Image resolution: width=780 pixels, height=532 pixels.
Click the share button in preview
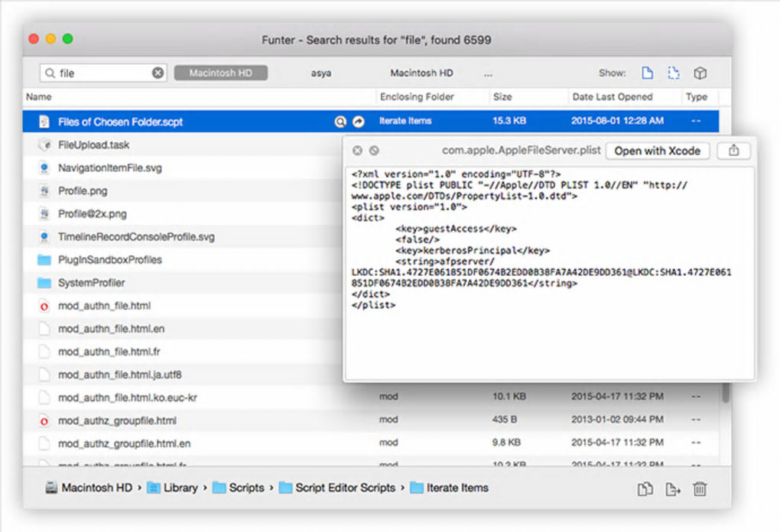pos(734,151)
